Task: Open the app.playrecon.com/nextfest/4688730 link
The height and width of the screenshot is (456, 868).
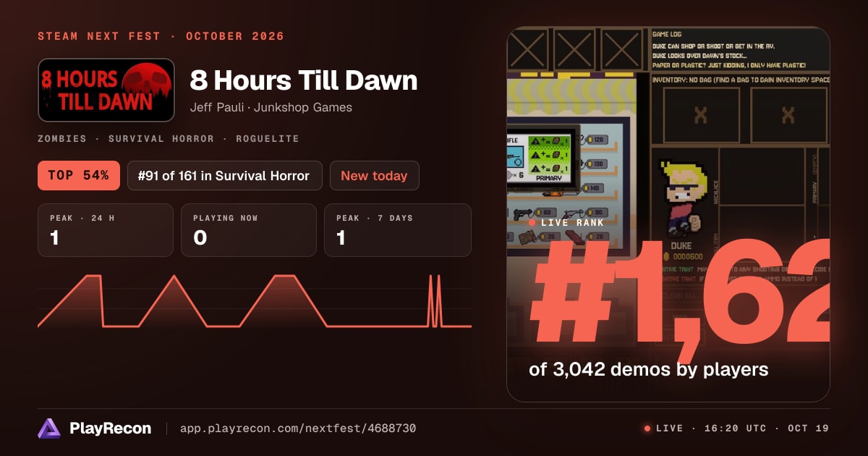Action: click(298, 428)
